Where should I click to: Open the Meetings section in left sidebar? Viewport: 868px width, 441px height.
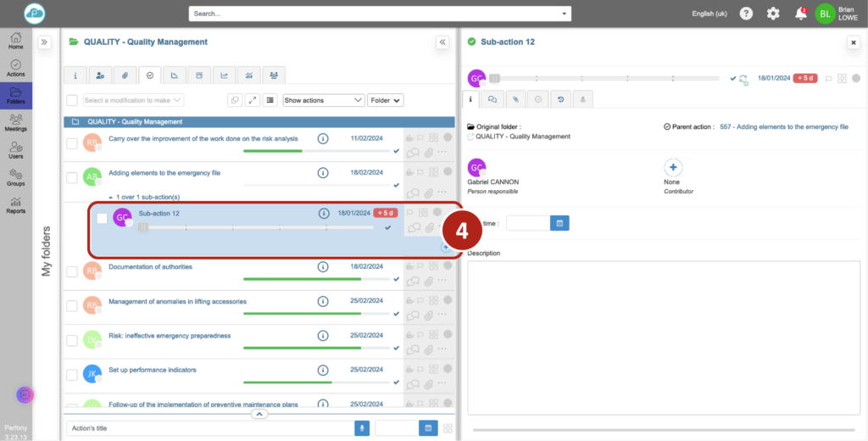[x=15, y=124]
